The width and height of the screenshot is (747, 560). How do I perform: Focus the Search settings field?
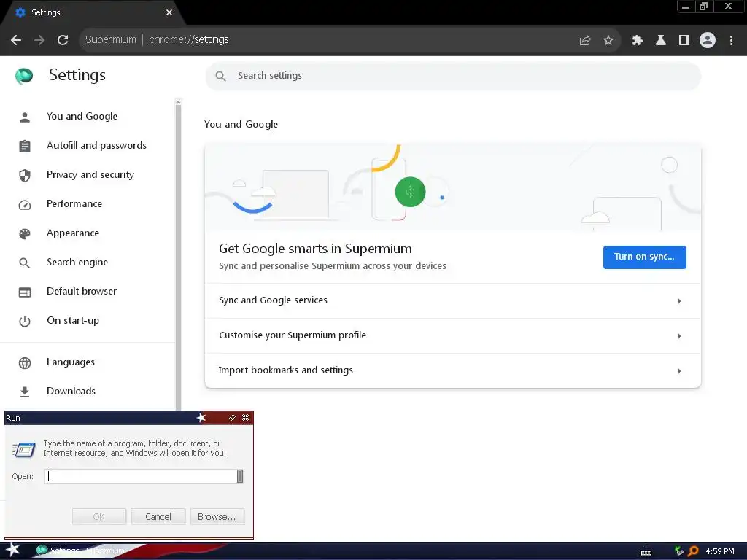tap(452, 76)
